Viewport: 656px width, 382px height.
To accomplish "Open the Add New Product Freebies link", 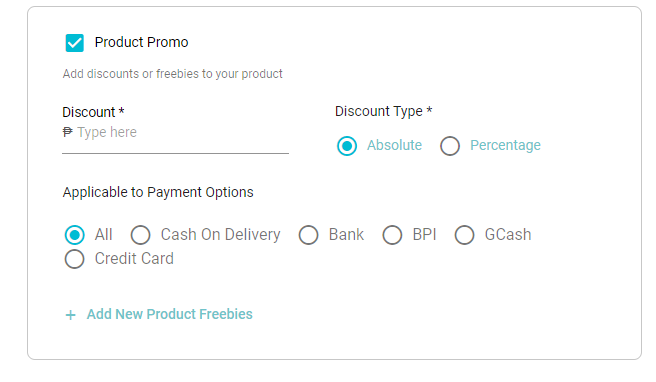I will tap(169, 314).
